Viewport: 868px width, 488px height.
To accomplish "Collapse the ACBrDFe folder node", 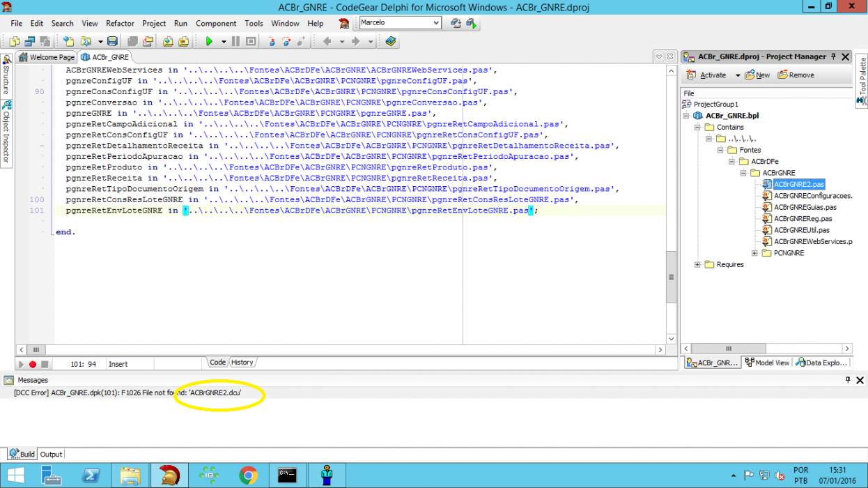I will point(732,161).
